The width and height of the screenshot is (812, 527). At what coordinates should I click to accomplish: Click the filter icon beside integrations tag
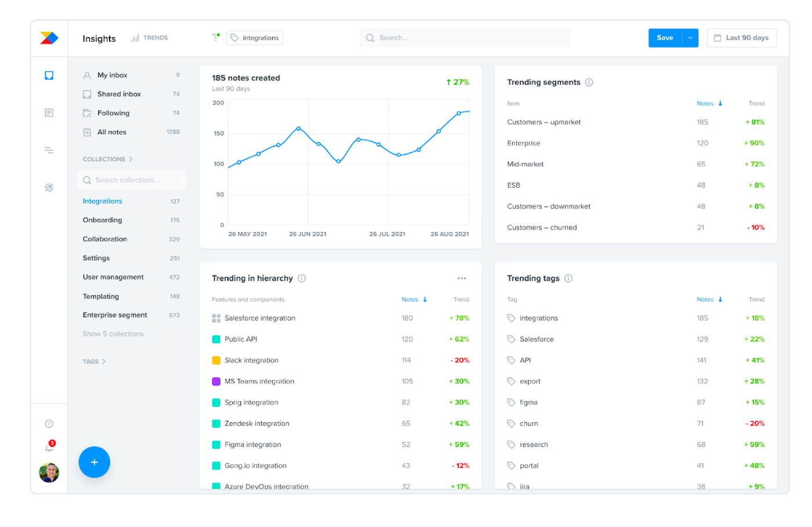pyautogui.click(x=216, y=37)
